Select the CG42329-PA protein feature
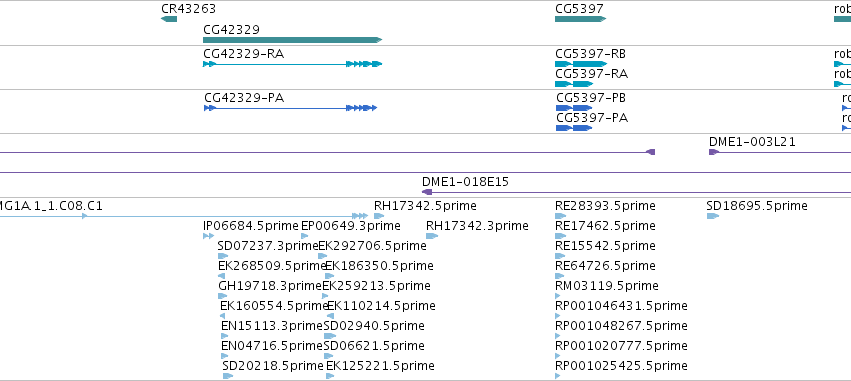Screen dimensions: 851x381 coord(290,108)
